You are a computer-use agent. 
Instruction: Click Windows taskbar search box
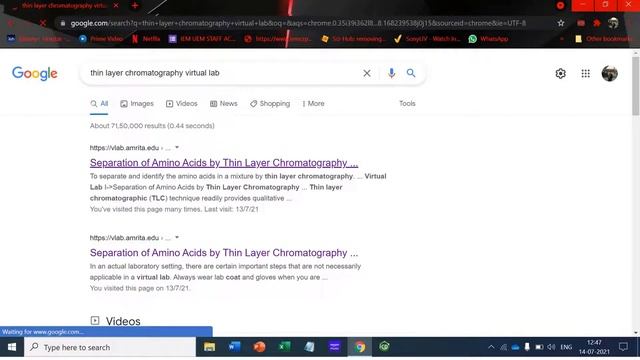110,347
